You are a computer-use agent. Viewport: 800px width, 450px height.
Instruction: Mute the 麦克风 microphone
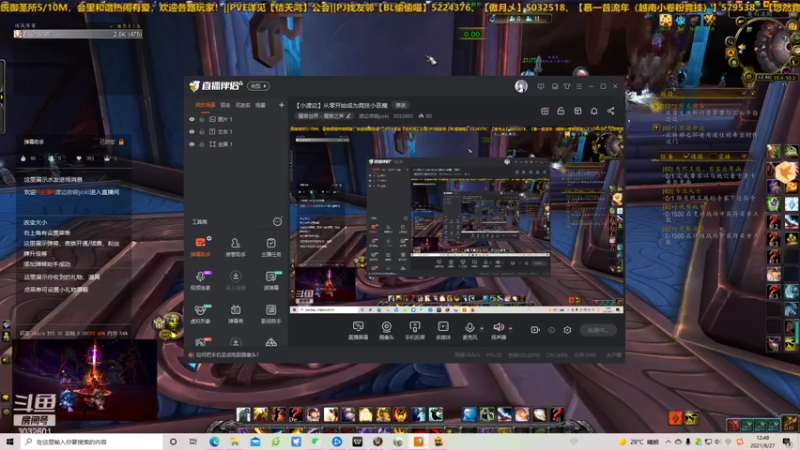click(469, 330)
